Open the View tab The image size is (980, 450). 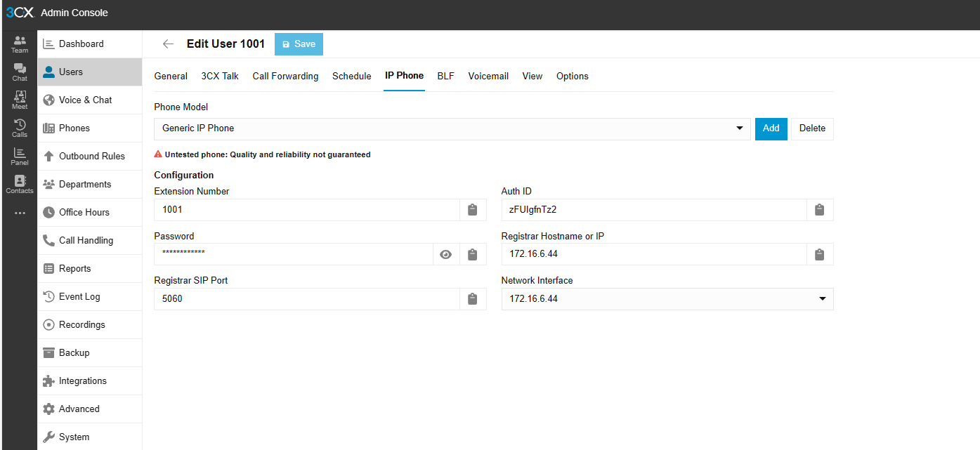(533, 76)
